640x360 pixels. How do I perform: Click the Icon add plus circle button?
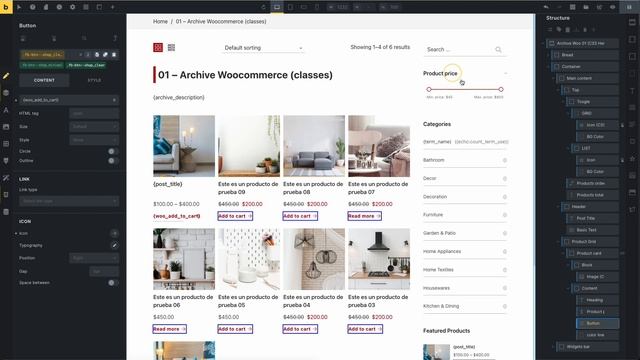(114, 233)
